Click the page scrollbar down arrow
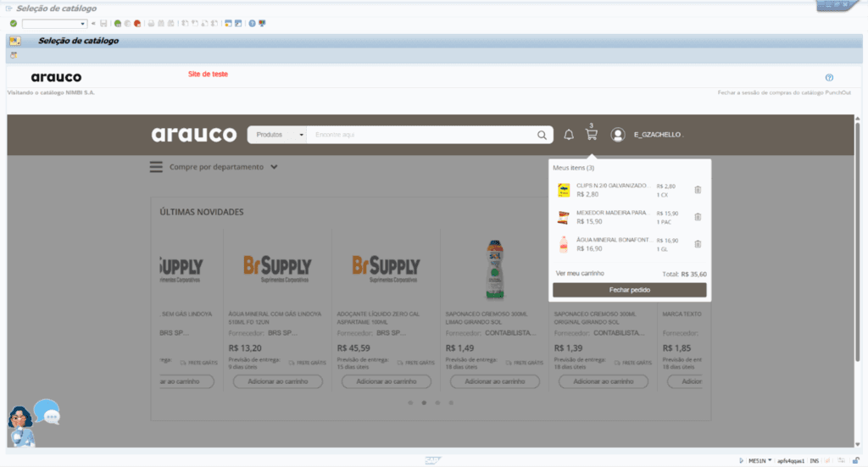The width and height of the screenshot is (868, 467). click(x=858, y=444)
